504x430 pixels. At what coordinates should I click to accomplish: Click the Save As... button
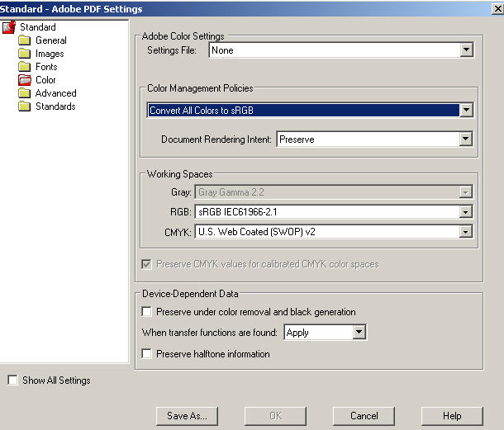[x=187, y=416]
